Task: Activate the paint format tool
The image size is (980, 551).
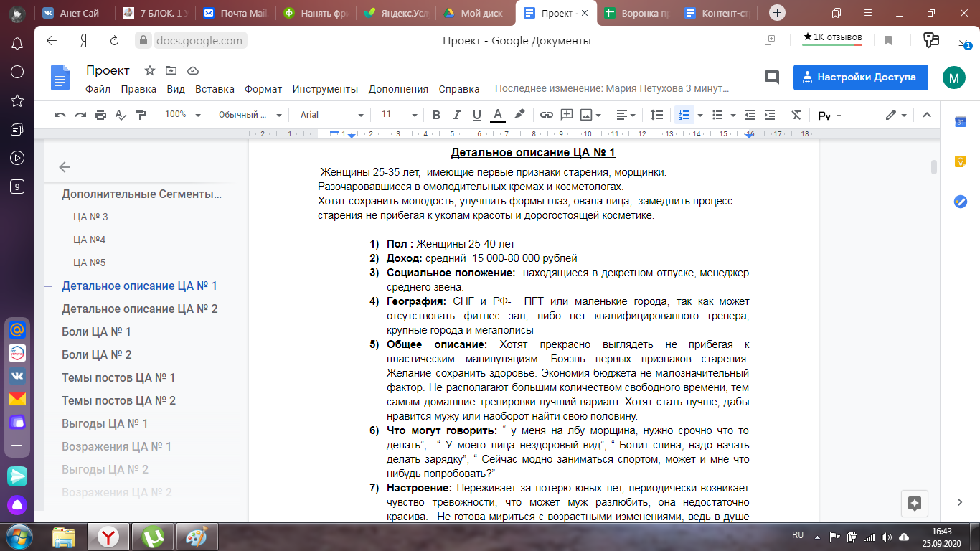Action: coord(141,115)
